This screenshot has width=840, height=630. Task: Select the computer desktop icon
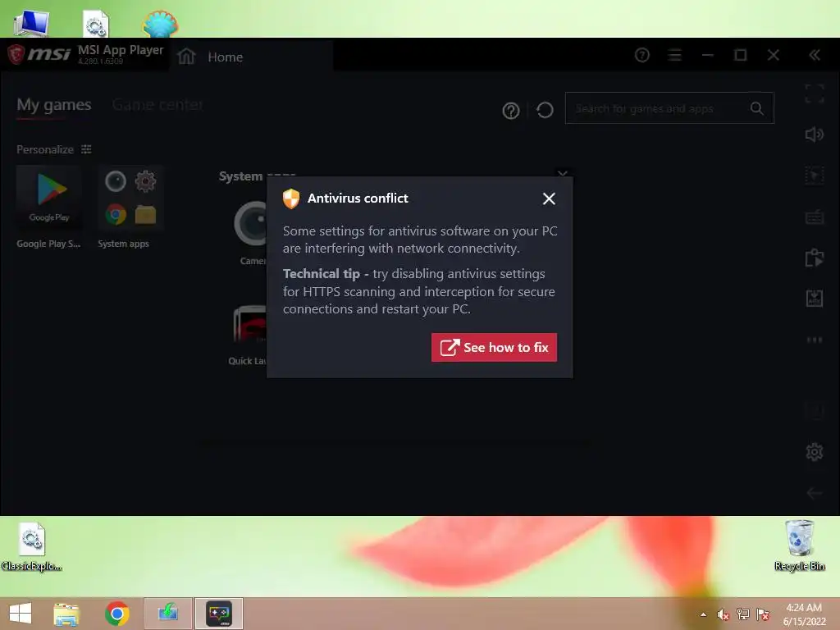pos(32,23)
